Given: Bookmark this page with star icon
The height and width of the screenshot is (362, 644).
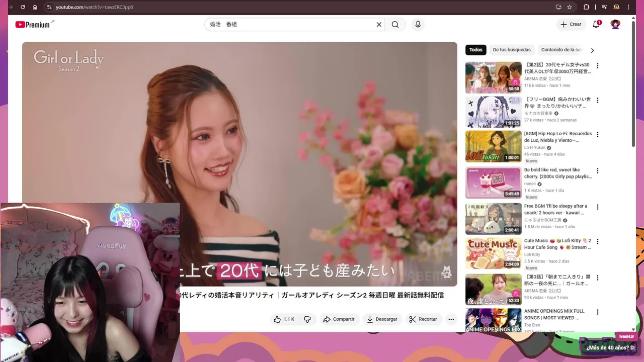Looking at the screenshot, I should click(x=570, y=7).
